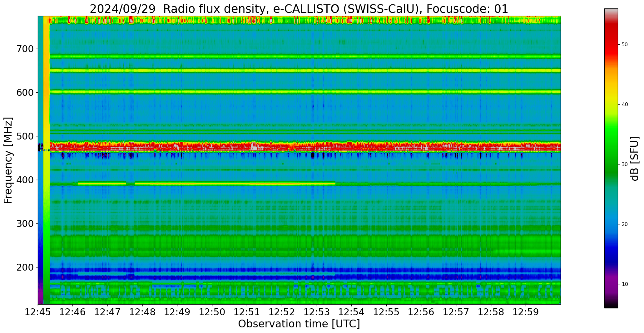This screenshot has width=644, height=333.
Task: Click the 12:57 time tick label
Action: coord(456,312)
